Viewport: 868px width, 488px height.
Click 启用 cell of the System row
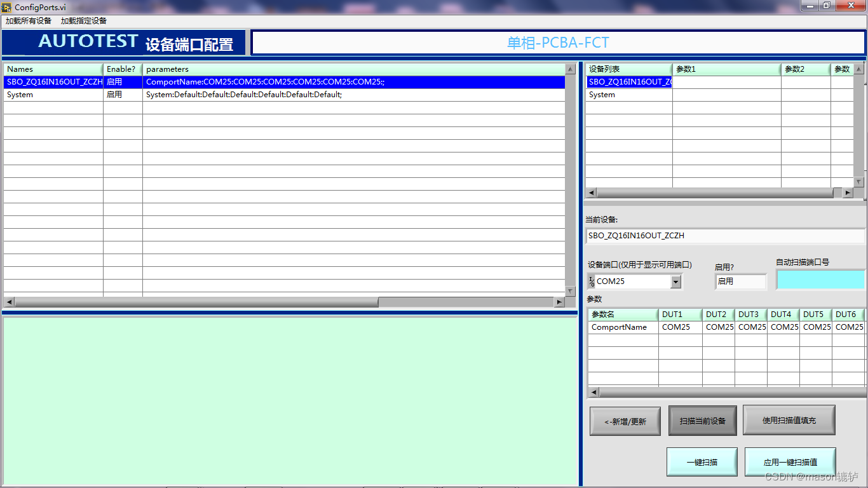123,95
